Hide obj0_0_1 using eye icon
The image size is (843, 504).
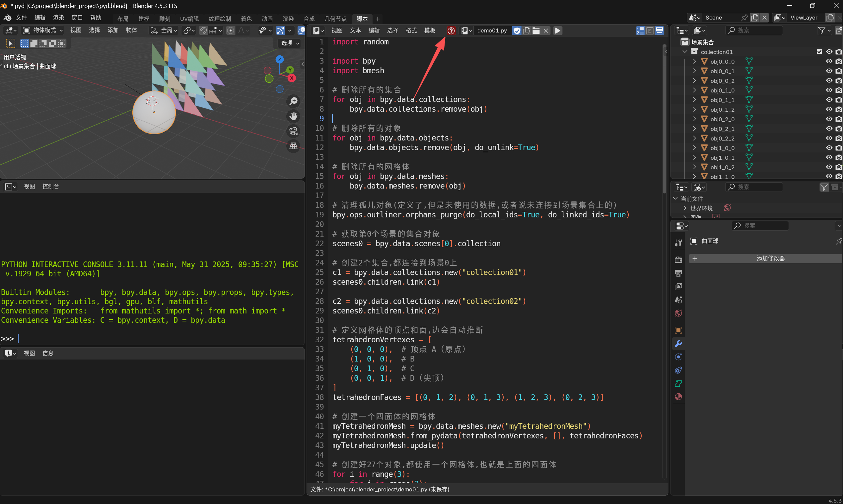(x=829, y=71)
